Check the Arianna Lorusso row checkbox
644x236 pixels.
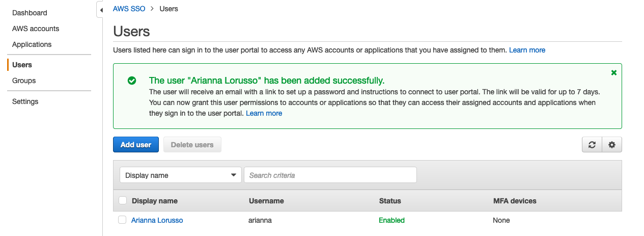[122, 220]
